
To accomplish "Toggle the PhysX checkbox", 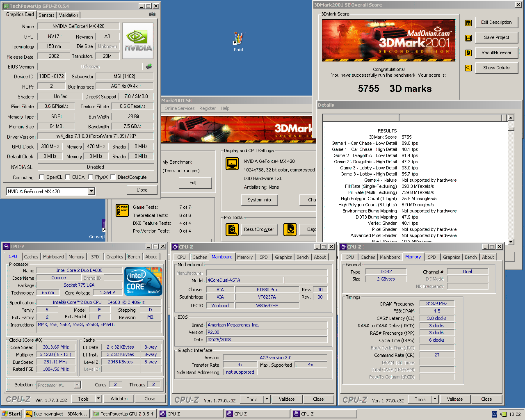I will click(90, 177).
